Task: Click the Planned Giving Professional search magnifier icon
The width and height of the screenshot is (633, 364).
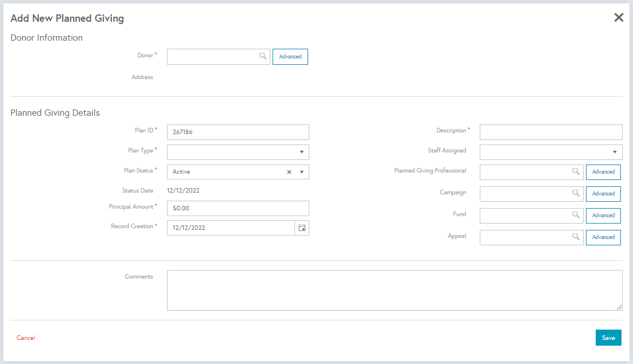Action: pyautogui.click(x=576, y=171)
